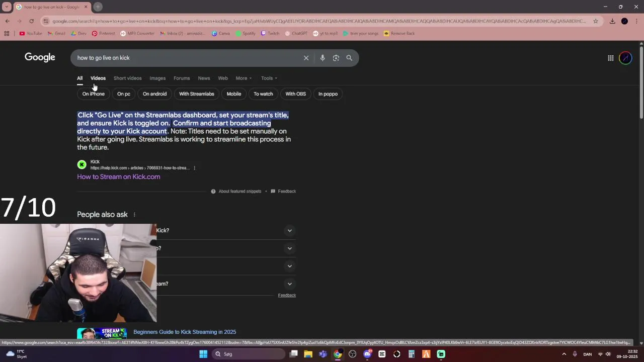Click Feedback under People also ask

click(287, 295)
